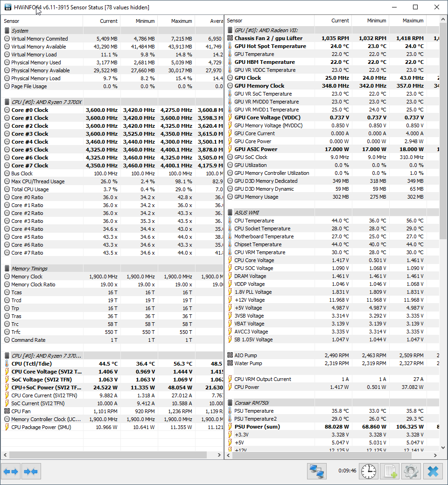
Task: Click the Chassis Fan 2 fan icon
Action: (230, 38)
